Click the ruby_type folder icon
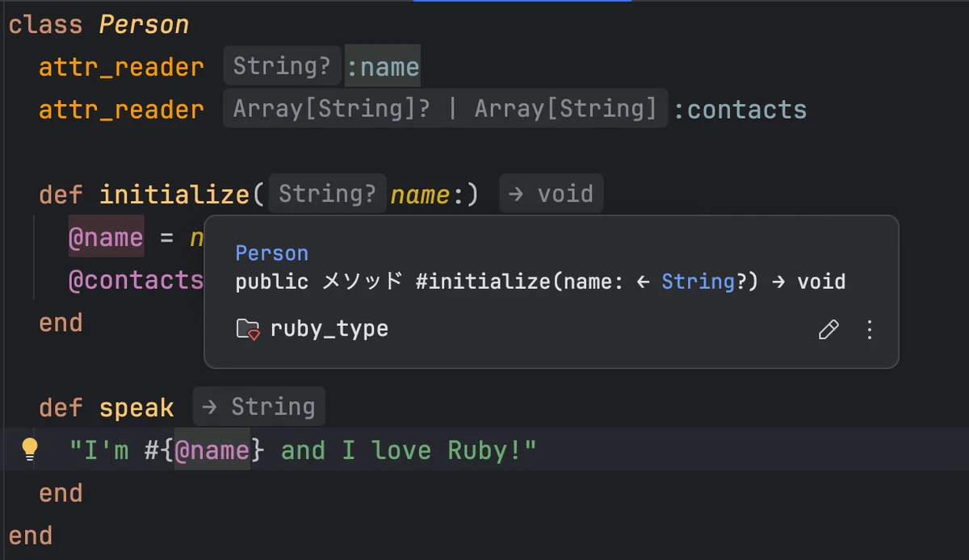The image size is (969, 560). [x=248, y=329]
